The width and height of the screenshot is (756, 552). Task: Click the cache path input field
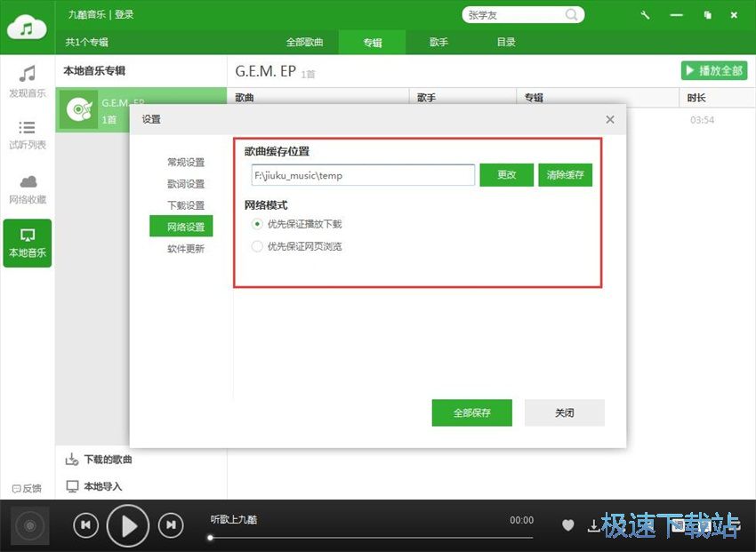click(x=363, y=175)
